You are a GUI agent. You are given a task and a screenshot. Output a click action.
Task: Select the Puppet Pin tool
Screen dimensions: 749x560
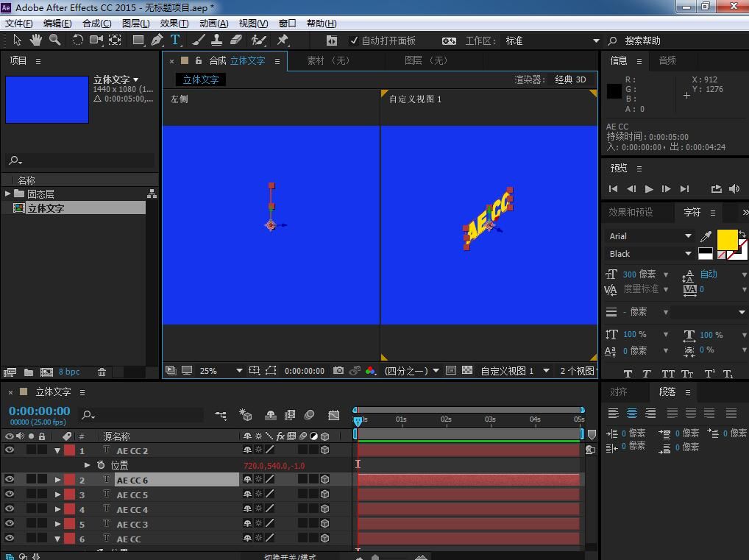283,40
